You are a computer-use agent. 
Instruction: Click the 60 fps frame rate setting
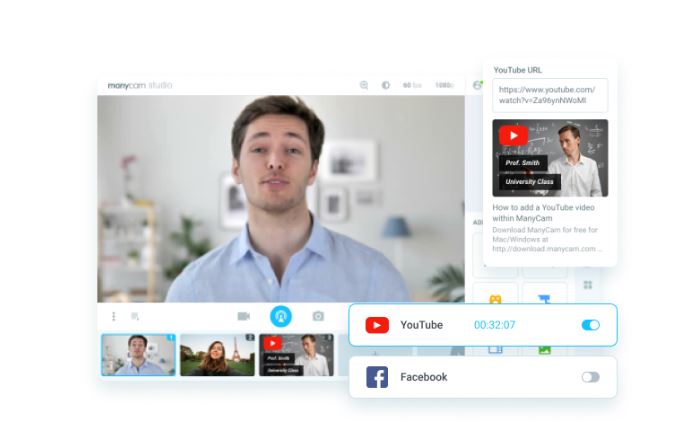(x=412, y=85)
